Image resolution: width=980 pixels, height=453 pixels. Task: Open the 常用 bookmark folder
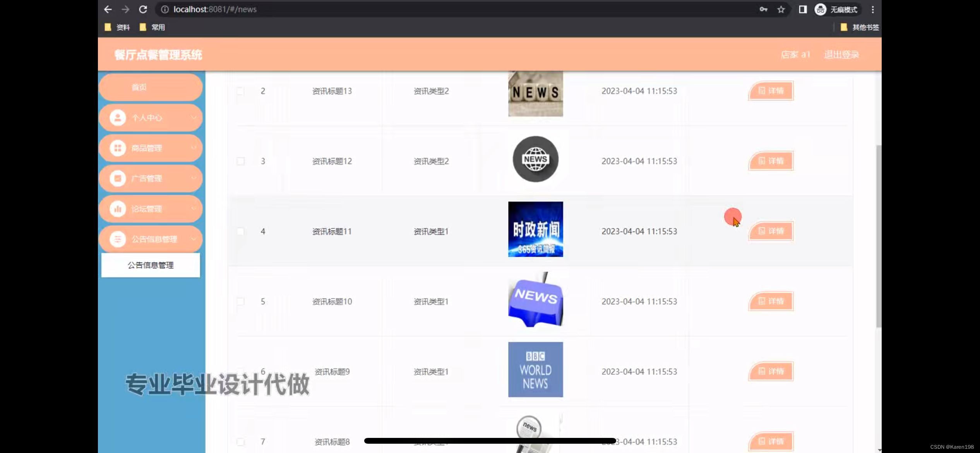point(152,27)
